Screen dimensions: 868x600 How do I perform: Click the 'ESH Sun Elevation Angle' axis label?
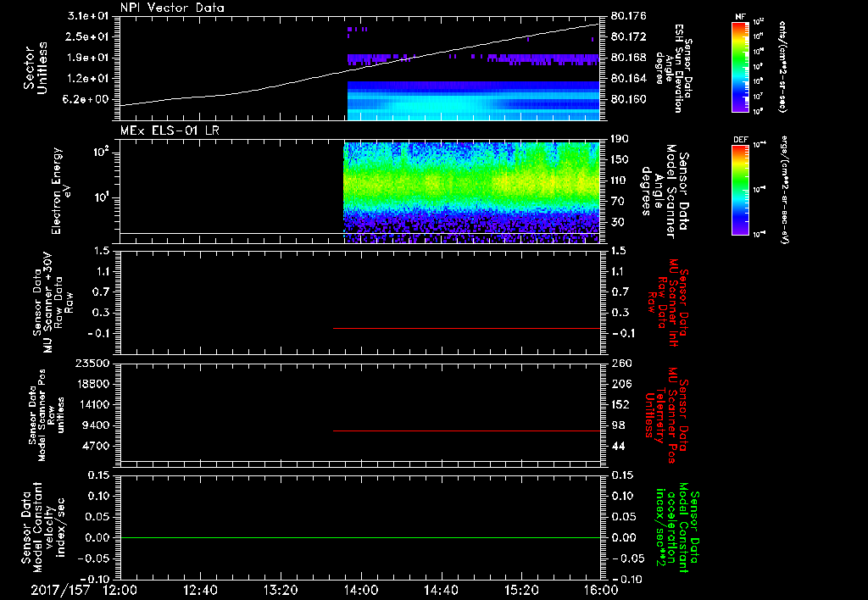pos(674,68)
